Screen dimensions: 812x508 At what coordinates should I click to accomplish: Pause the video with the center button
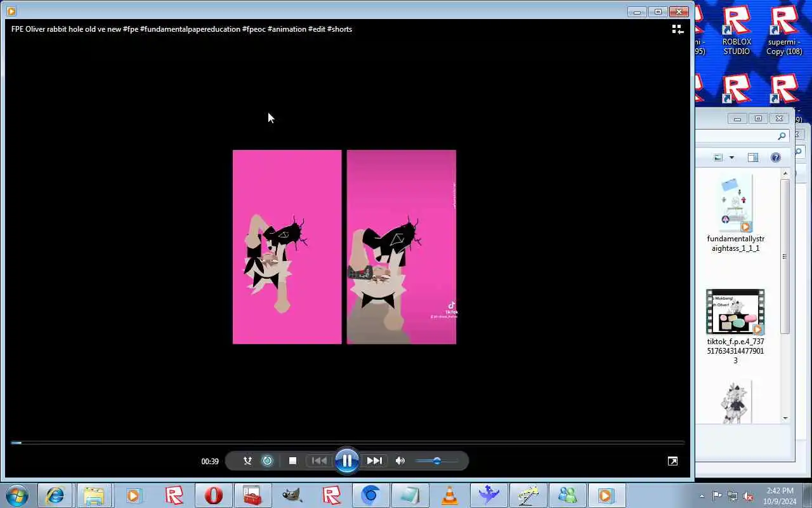pos(347,461)
